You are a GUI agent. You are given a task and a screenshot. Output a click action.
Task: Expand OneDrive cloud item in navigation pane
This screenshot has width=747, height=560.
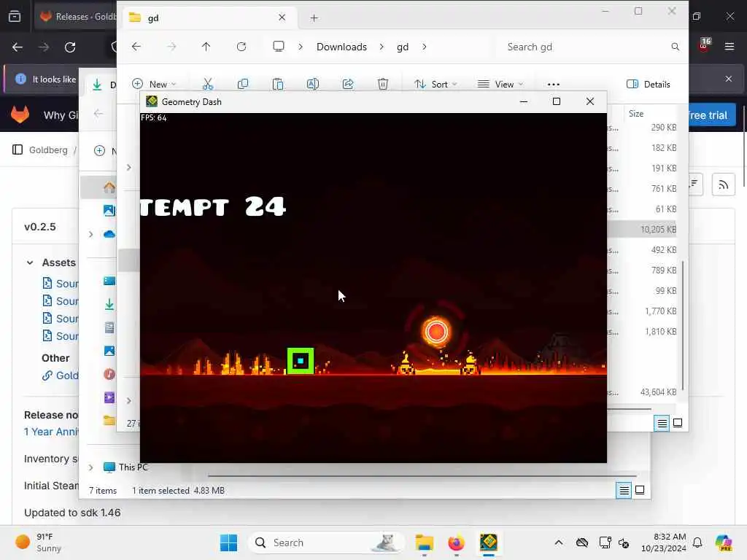click(90, 234)
